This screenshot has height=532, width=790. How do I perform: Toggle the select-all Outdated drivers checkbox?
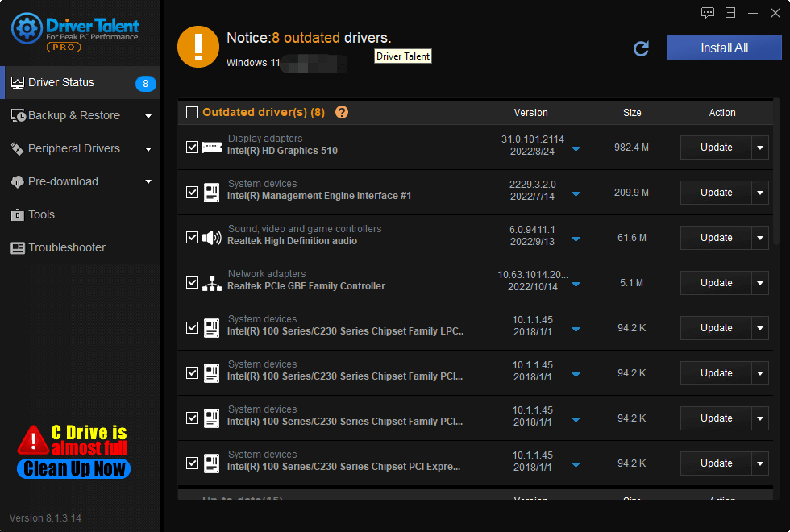coord(192,112)
